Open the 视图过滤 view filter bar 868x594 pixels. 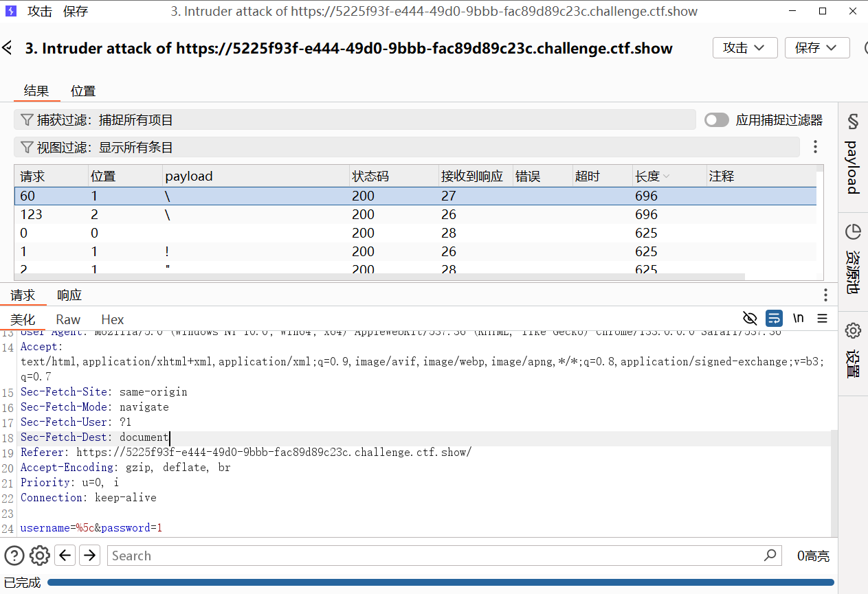(x=405, y=148)
